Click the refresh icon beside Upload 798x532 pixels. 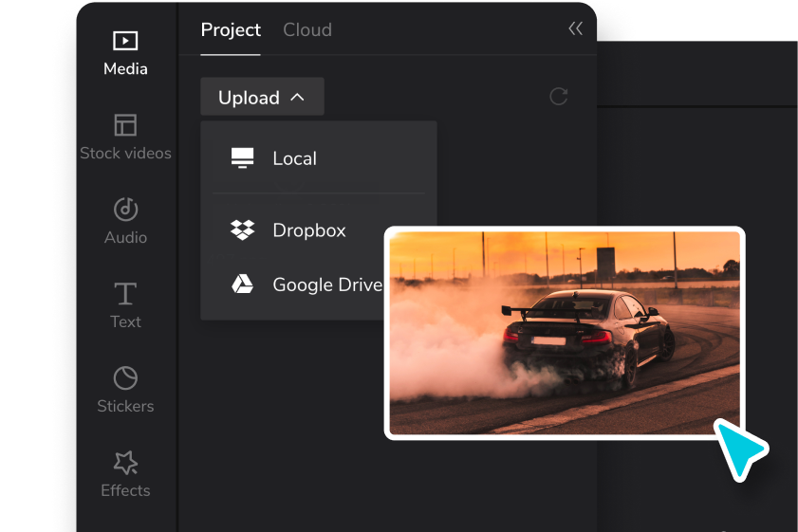click(x=558, y=96)
